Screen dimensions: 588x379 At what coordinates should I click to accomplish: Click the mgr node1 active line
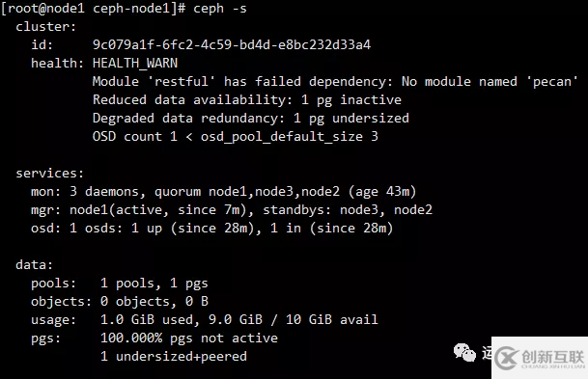232,210
